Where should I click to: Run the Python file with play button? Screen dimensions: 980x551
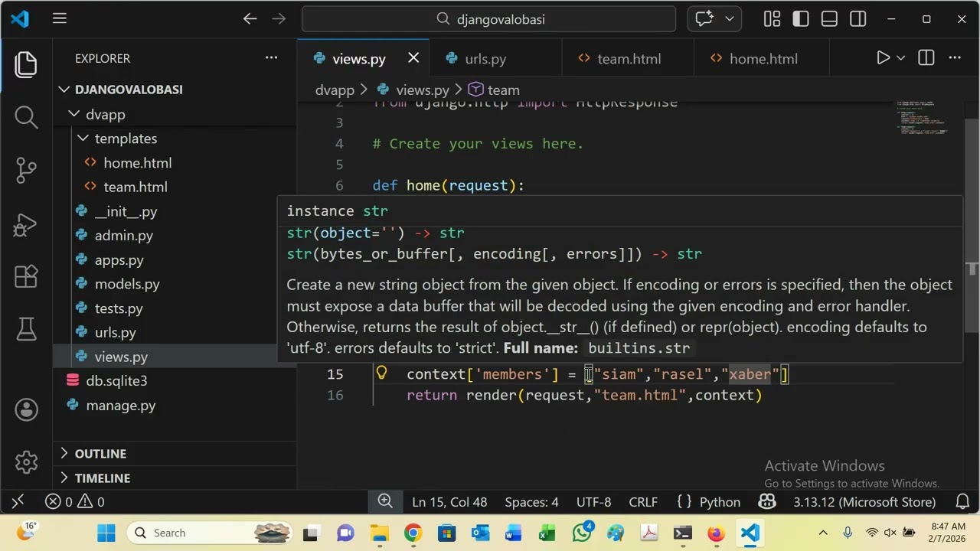click(x=883, y=58)
